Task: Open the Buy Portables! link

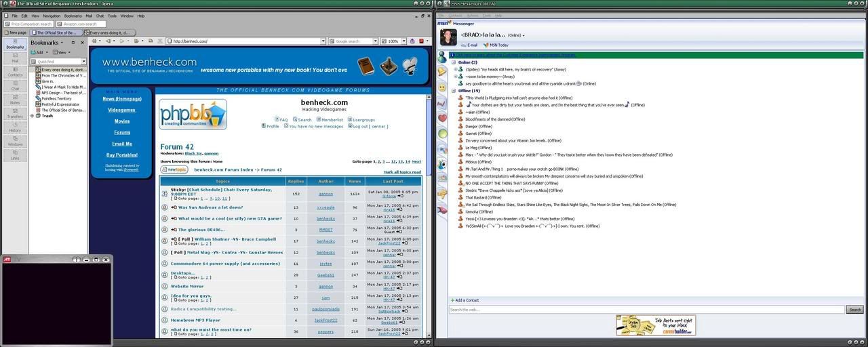Action: coord(122,155)
